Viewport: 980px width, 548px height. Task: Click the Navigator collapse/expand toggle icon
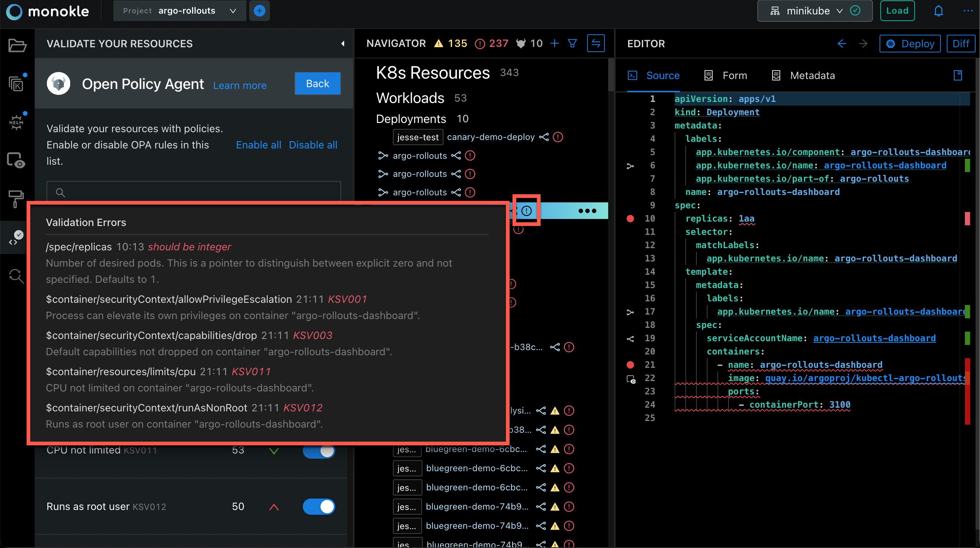596,43
